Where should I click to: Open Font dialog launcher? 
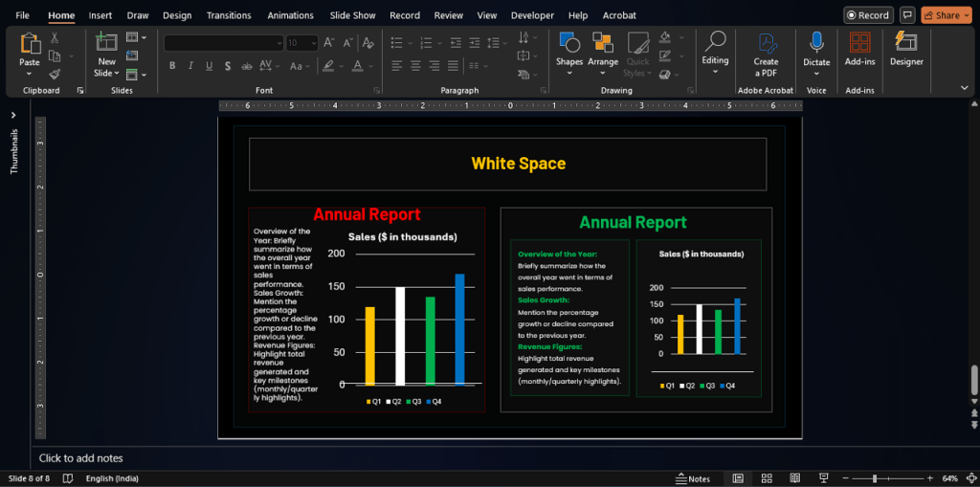(x=377, y=91)
